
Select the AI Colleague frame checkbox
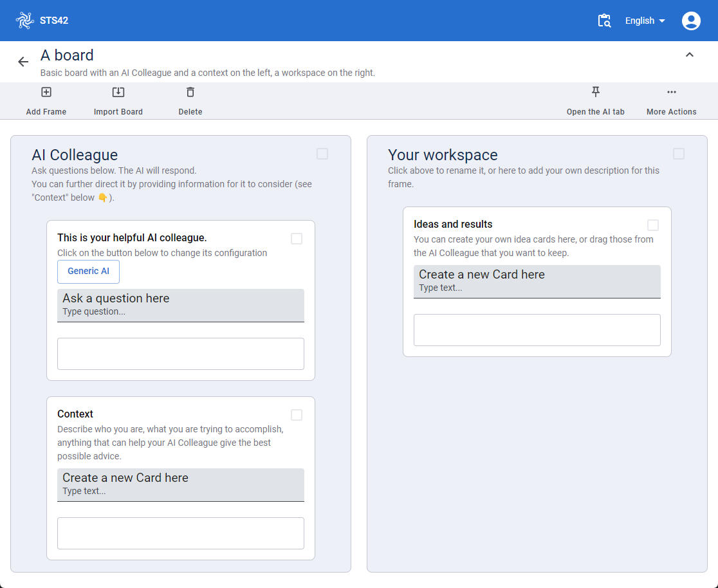322,154
